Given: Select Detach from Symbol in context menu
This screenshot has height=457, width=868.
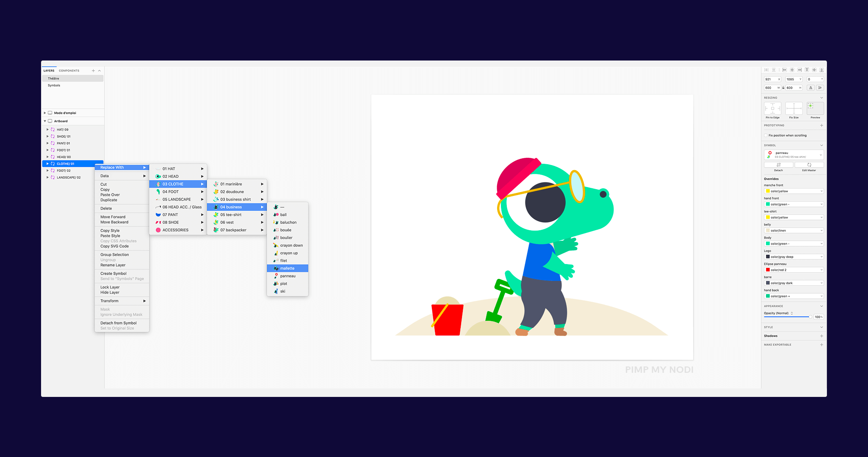Looking at the screenshot, I should tap(119, 323).
